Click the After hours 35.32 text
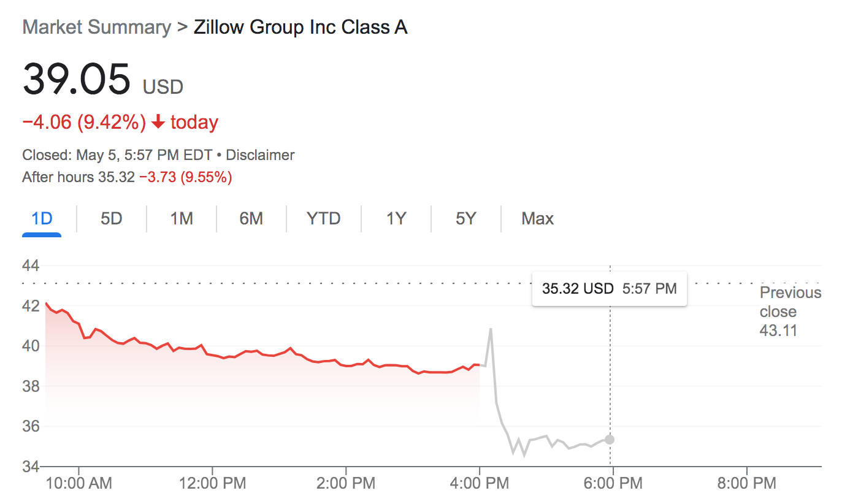Screen dimensions: 850x504 point(78,178)
